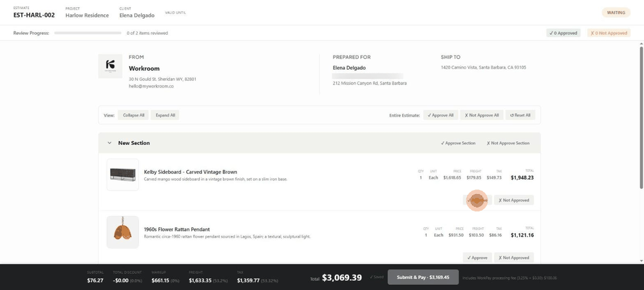Click markup amount $661.15 in footer
The width and height of the screenshot is (644, 290).
point(160,280)
